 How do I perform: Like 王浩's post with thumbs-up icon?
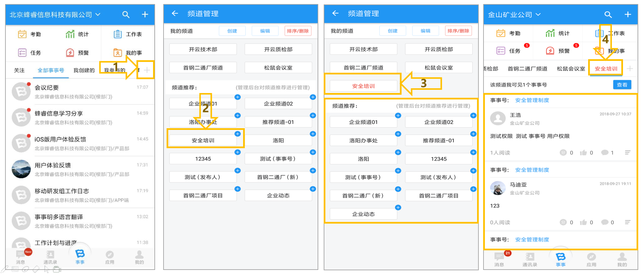[x=583, y=153]
